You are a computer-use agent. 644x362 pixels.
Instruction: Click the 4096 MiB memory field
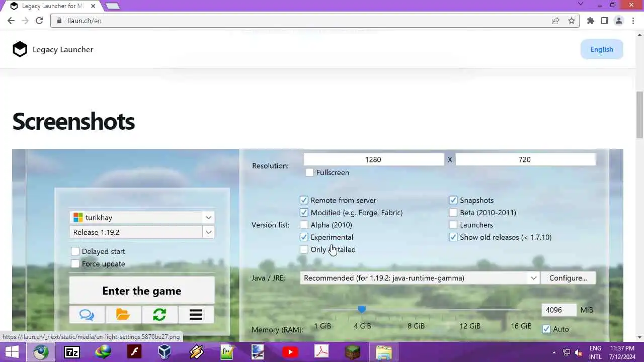[x=558, y=310]
